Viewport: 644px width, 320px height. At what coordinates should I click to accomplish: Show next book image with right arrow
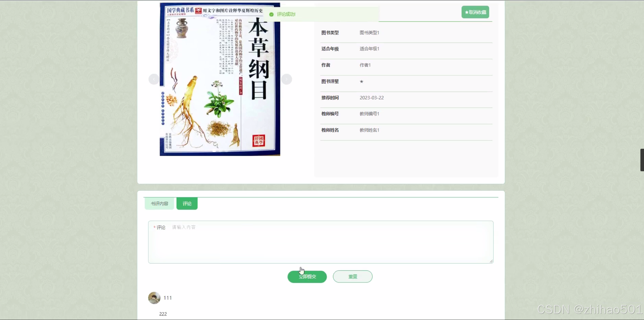pos(286,79)
